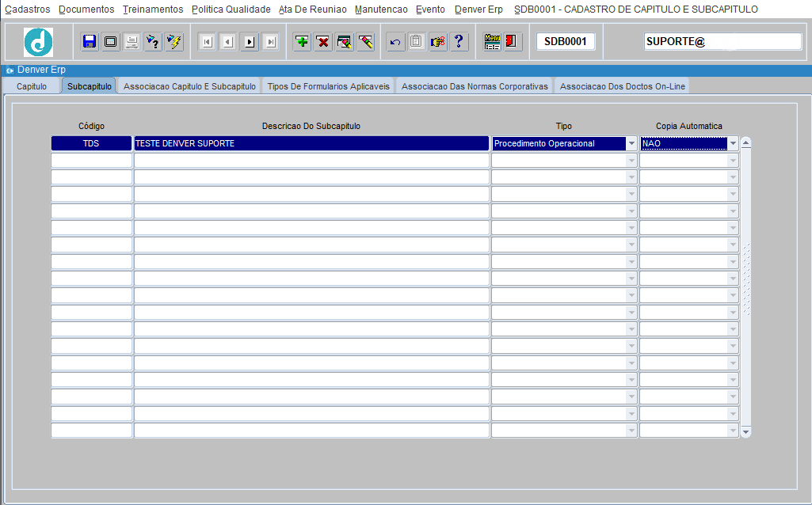
Task: Click the scrollbar down arrow
Action: pos(745,431)
